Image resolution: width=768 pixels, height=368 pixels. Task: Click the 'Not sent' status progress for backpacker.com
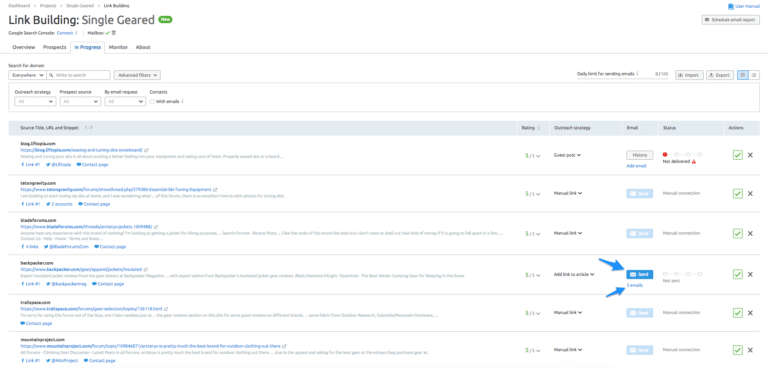(682, 274)
